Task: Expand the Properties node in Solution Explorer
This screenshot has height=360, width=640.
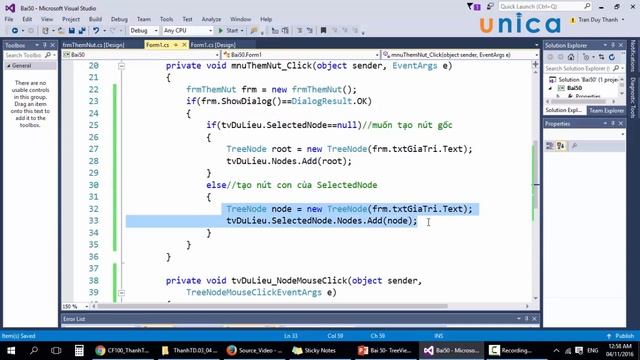Action: pos(558,96)
